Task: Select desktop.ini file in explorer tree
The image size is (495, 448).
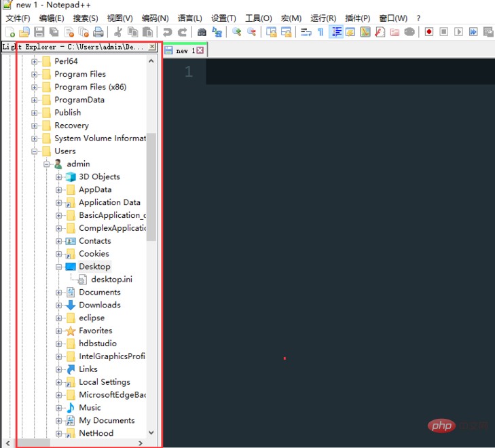Action: point(111,279)
